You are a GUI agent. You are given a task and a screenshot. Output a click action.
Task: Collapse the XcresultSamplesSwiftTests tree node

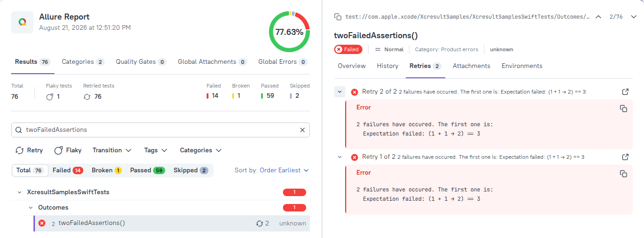coord(20,192)
